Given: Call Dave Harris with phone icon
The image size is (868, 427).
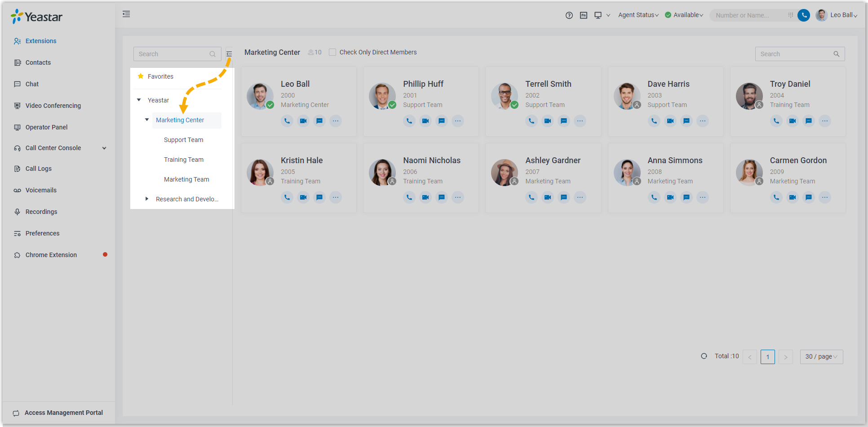Looking at the screenshot, I should click(x=654, y=121).
